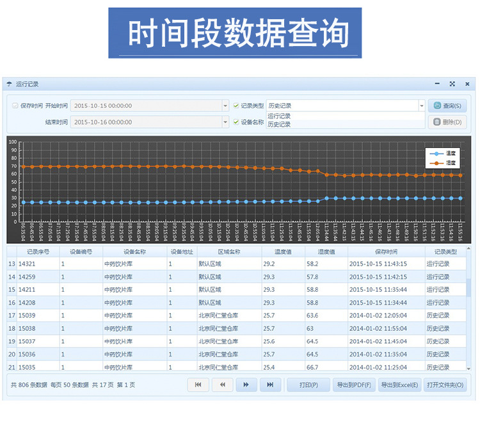Close the 运行记录 window
480x448 pixels.
pos(467,84)
